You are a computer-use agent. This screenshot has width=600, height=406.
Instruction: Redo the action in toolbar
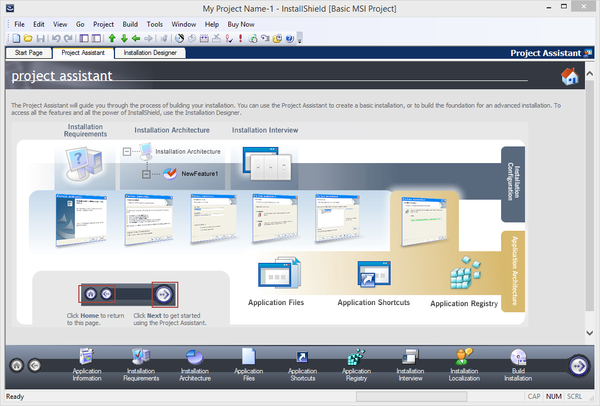coord(68,38)
